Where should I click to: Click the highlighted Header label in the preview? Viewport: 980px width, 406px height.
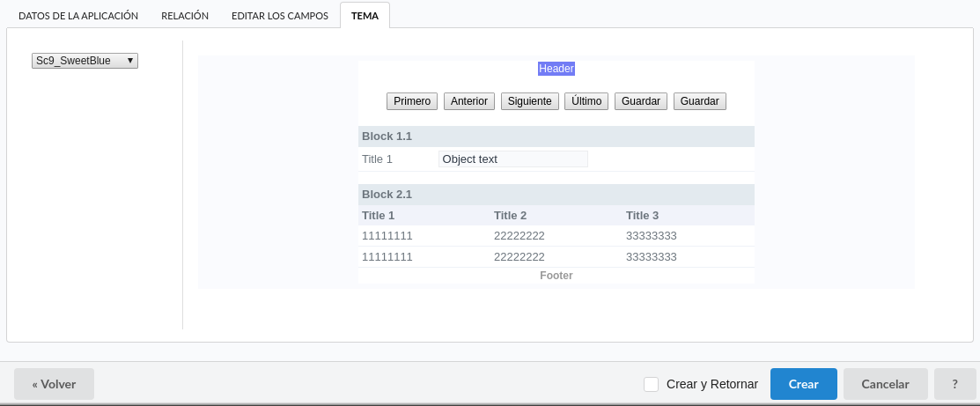click(x=556, y=69)
